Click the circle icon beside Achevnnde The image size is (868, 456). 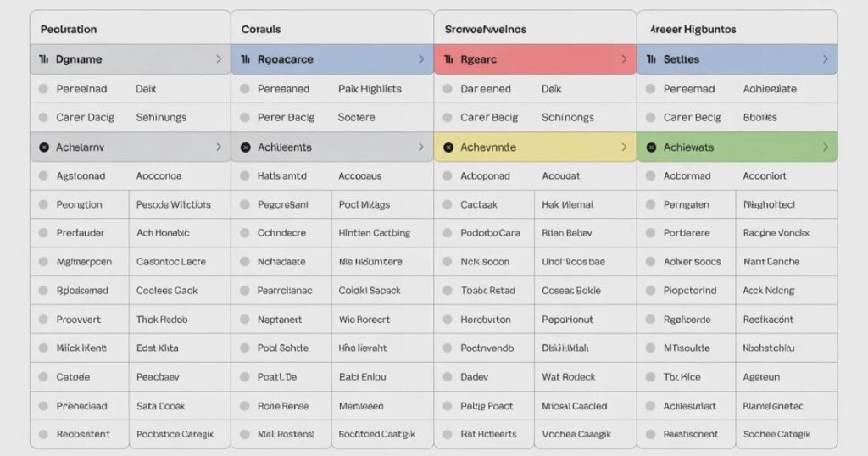tap(448, 147)
